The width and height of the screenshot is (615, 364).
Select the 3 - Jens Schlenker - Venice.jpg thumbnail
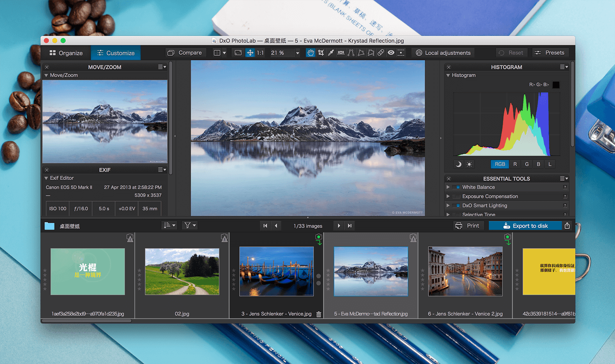pyautogui.click(x=276, y=271)
